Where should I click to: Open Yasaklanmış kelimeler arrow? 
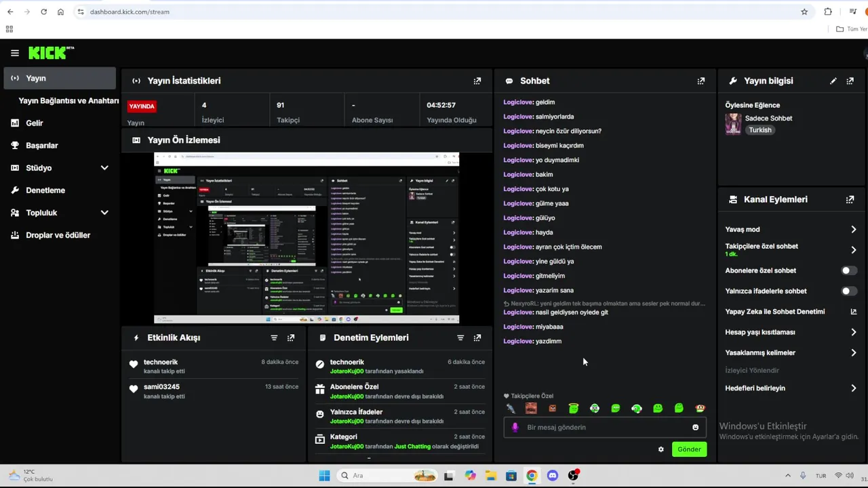click(x=854, y=352)
